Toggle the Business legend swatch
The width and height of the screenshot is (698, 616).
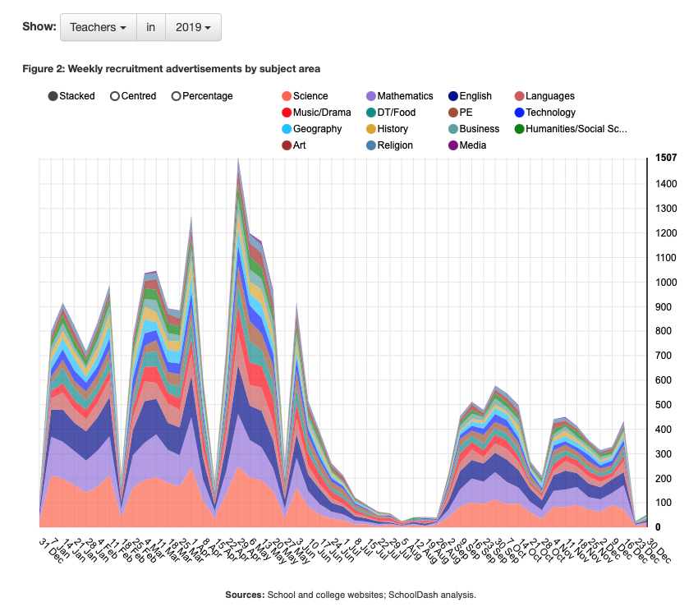pos(453,129)
